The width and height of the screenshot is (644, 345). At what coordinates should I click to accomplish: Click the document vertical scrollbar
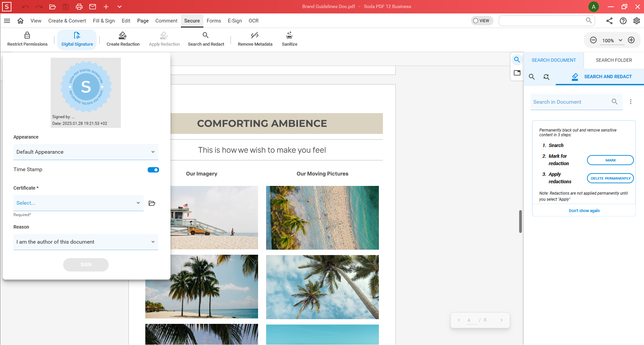tap(520, 221)
